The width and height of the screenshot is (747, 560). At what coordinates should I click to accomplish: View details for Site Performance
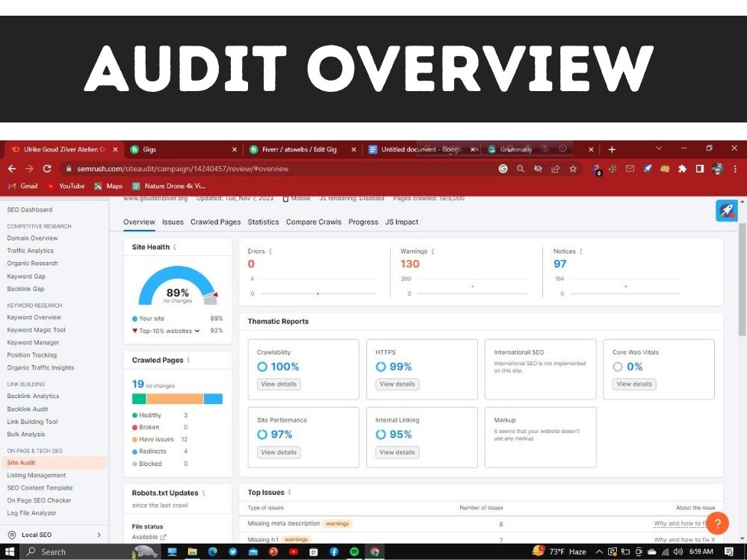pyautogui.click(x=279, y=452)
